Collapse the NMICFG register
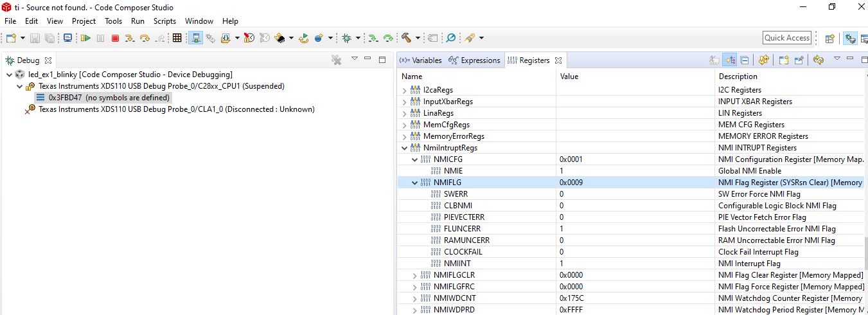The width and height of the screenshot is (868, 315). 414,159
